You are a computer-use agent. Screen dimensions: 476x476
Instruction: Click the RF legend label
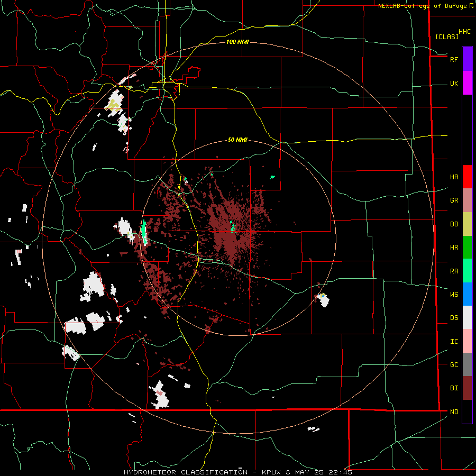454,59
